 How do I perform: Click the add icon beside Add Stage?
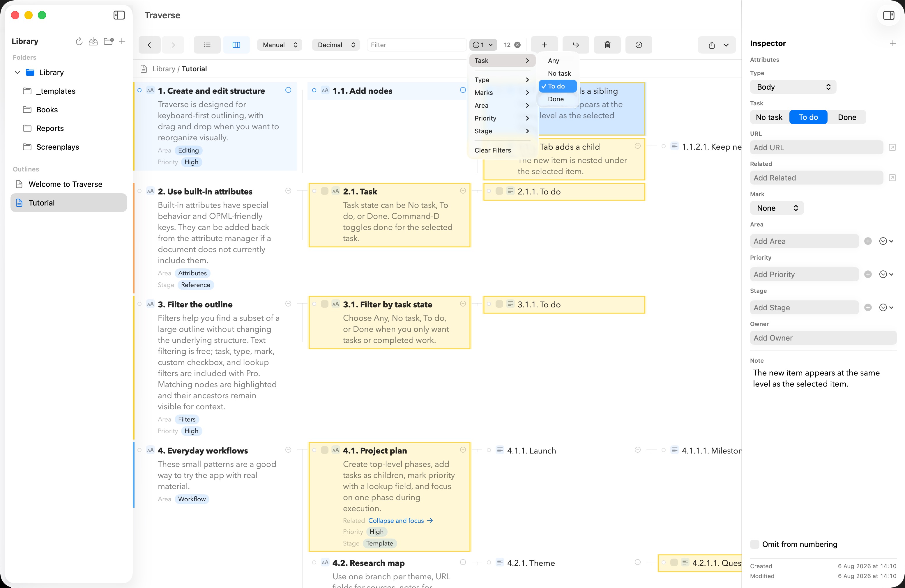868,307
